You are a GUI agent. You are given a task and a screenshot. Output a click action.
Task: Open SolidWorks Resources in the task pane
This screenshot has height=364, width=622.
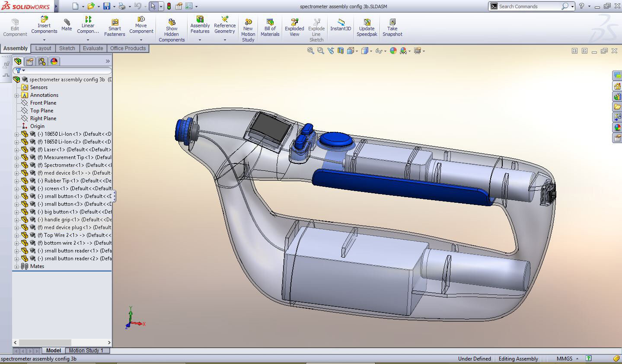(617, 86)
